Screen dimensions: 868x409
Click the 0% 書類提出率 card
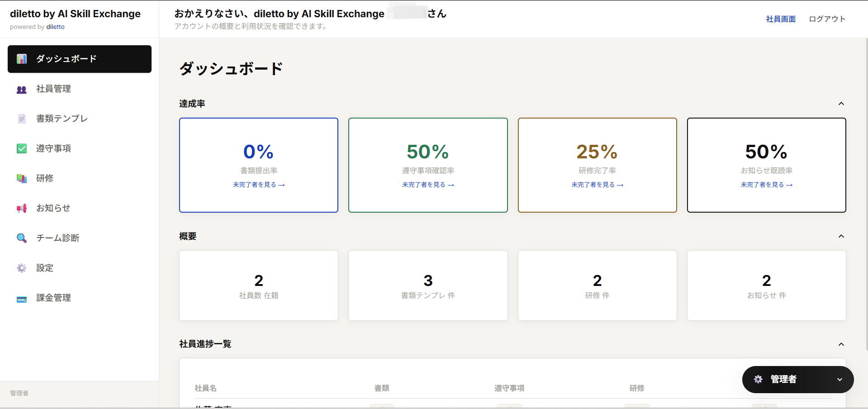click(259, 165)
